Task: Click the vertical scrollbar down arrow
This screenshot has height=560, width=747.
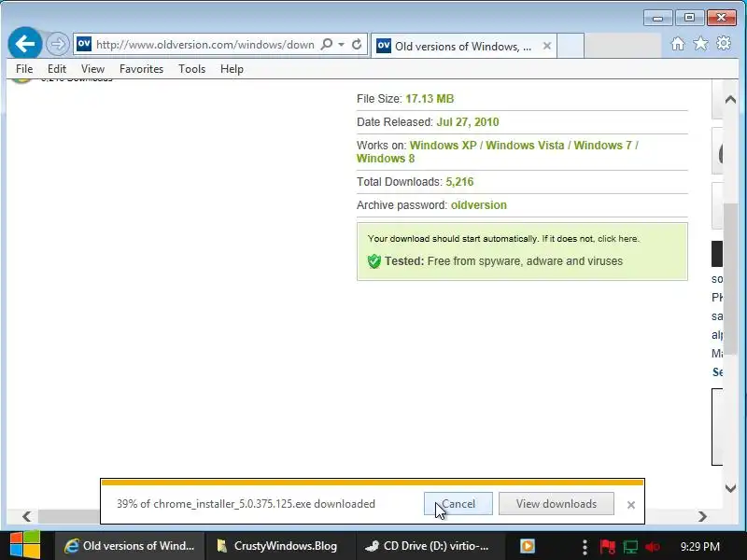Action: tap(730, 488)
